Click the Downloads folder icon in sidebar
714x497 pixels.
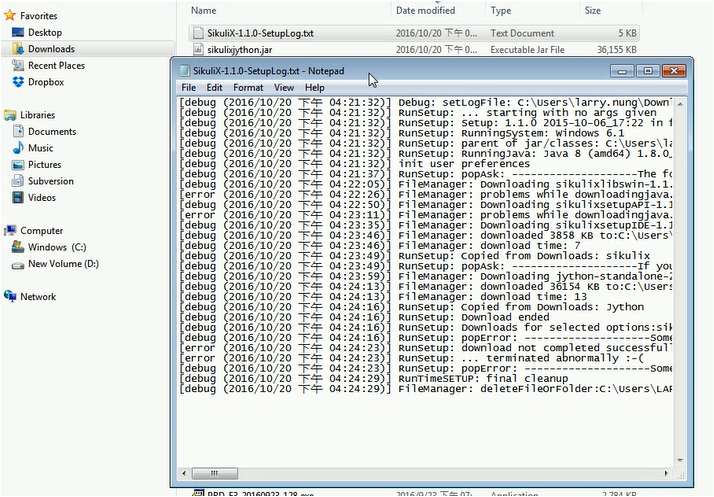[x=18, y=49]
